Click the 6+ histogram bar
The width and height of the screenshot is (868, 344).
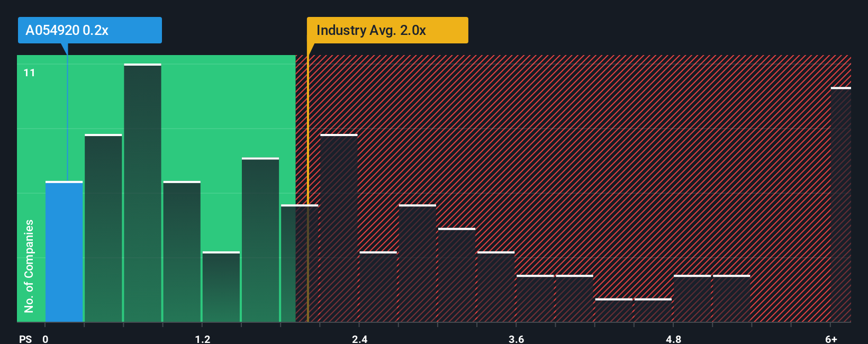(x=840, y=204)
